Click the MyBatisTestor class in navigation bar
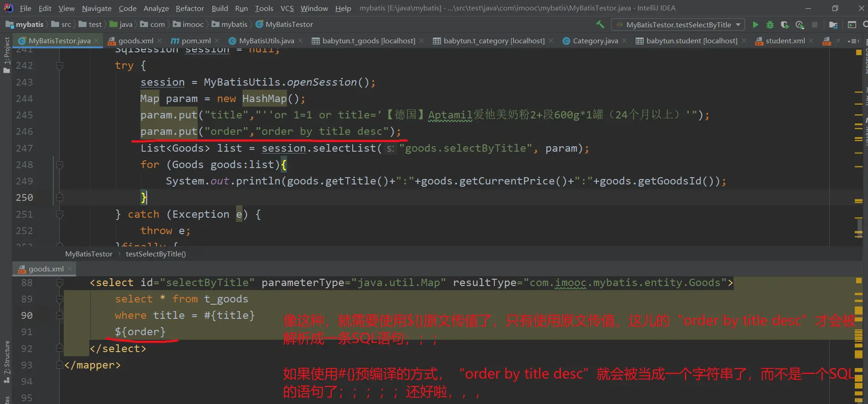This screenshot has height=404, width=868. 285,24
